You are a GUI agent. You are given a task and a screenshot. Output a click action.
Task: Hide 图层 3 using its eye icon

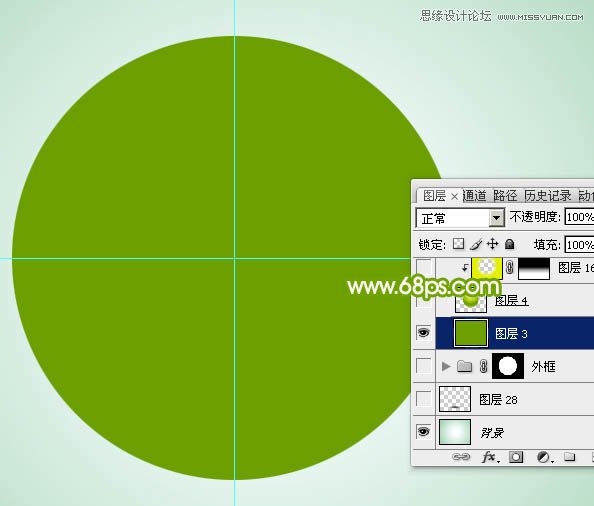424,333
